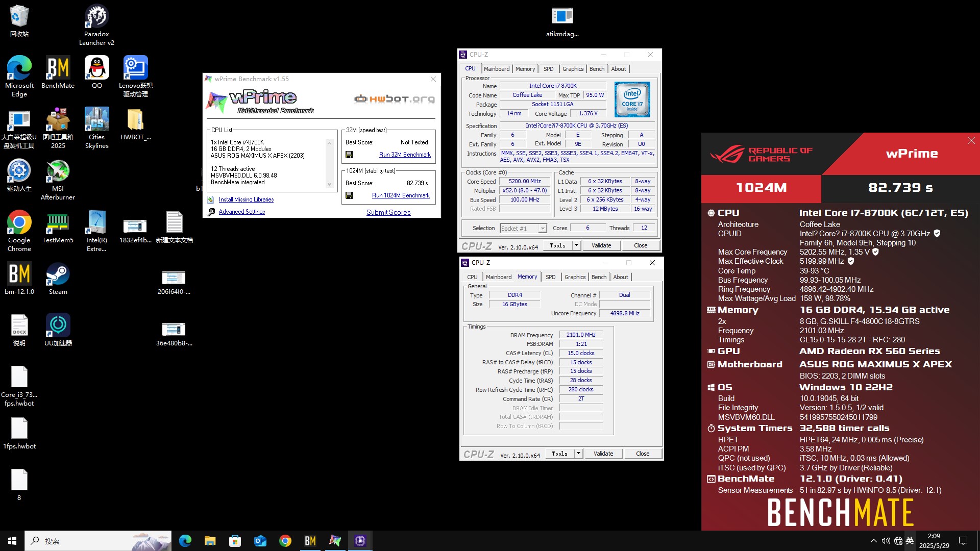Screen dimensions: 980x551
Task: Open BenchMate from the taskbar
Action: pos(310,541)
